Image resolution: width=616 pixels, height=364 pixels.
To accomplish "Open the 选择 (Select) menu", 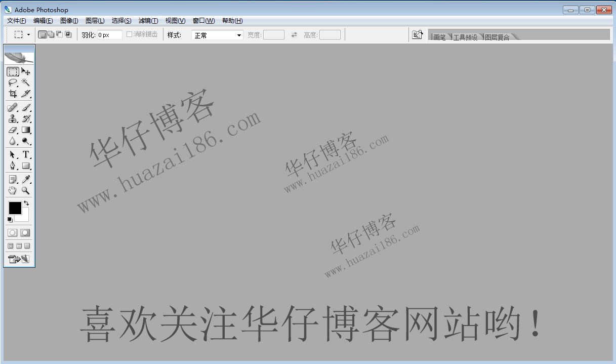I will pos(121,21).
